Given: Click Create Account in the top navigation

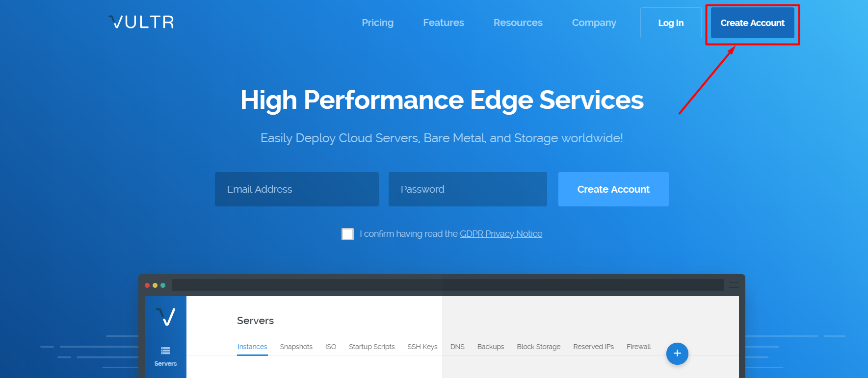Looking at the screenshot, I should tap(753, 23).
